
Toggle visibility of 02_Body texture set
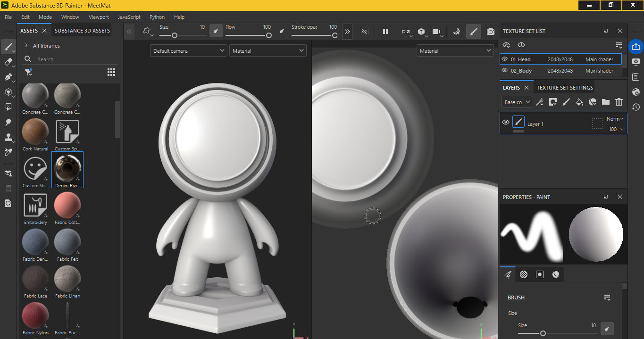[505, 71]
